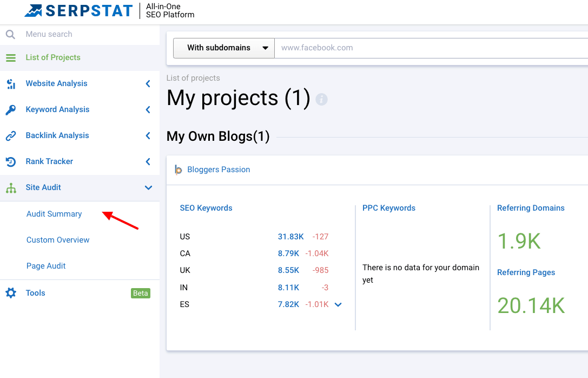Open the With subdomains dropdown
The image size is (588, 378).
224,48
